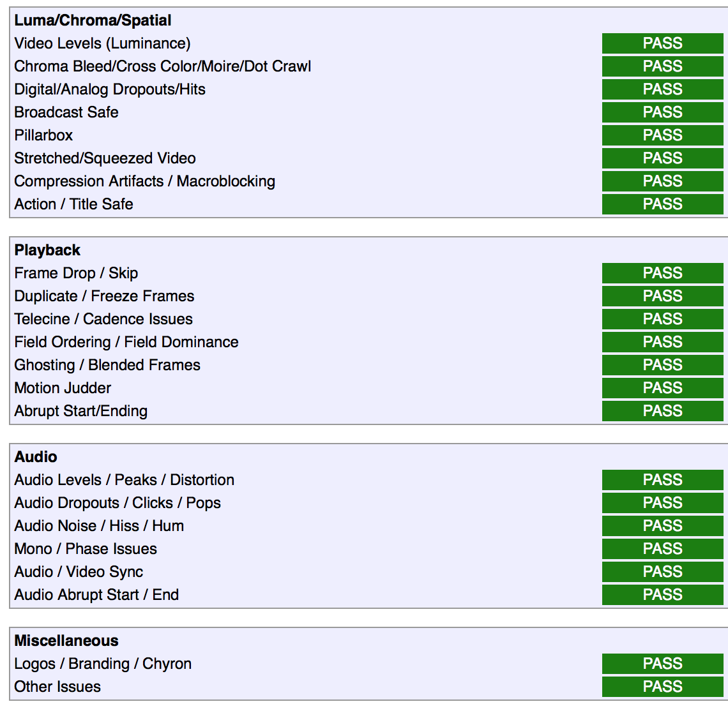Select the Motion Judder PASS indicator
728x711 pixels.
662,388
